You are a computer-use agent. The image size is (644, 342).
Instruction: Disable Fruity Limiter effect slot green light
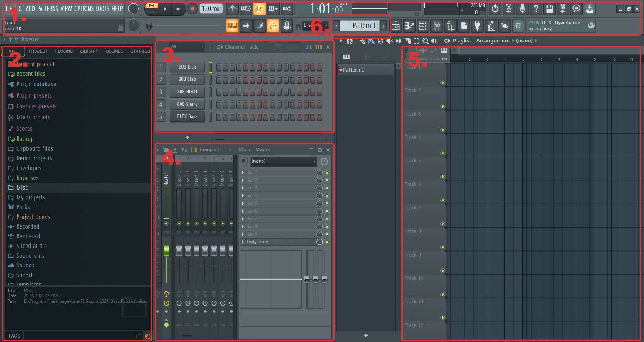tap(327, 242)
